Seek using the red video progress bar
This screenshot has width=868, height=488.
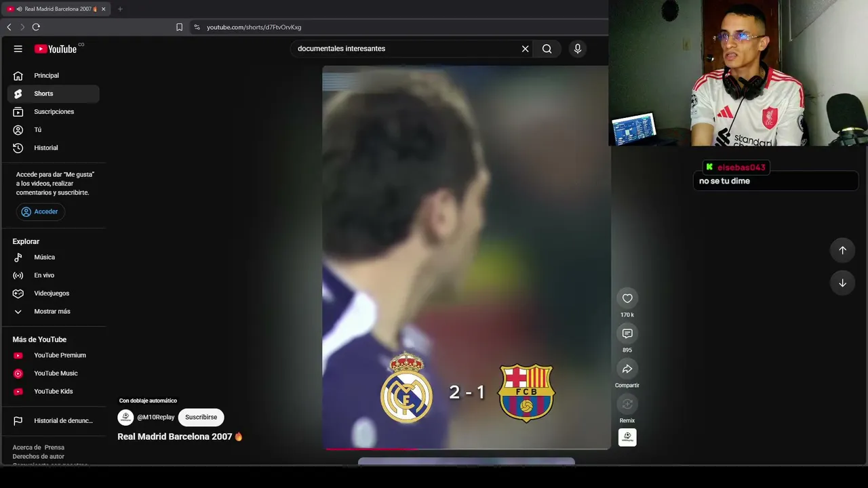click(x=467, y=449)
